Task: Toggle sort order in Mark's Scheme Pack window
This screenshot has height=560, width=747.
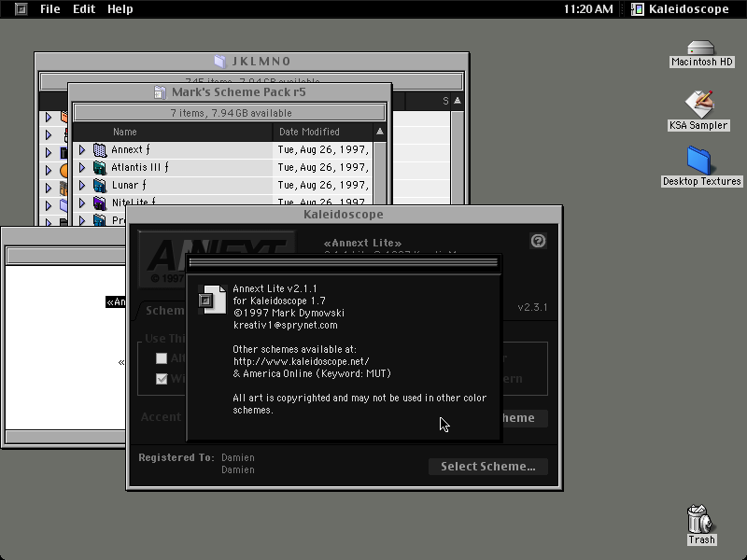Action: pos(380,132)
